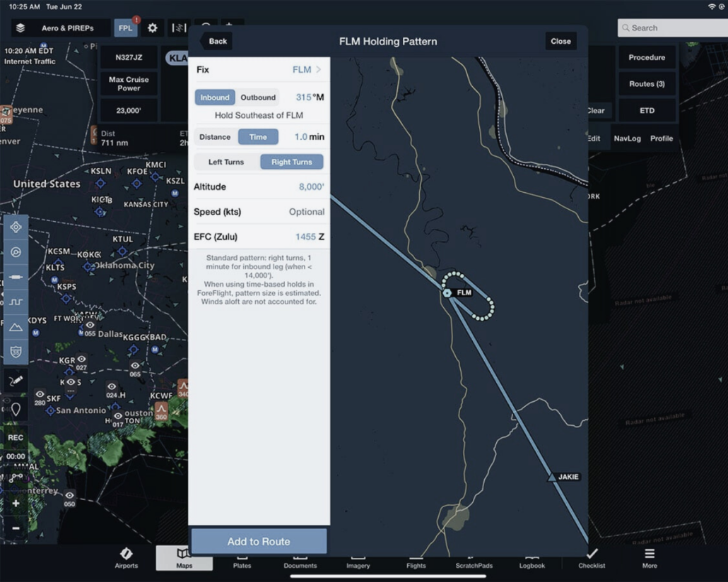Viewport: 728px width, 582px height.
Task: Start track log with REC button
Action: (x=16, y=438)
